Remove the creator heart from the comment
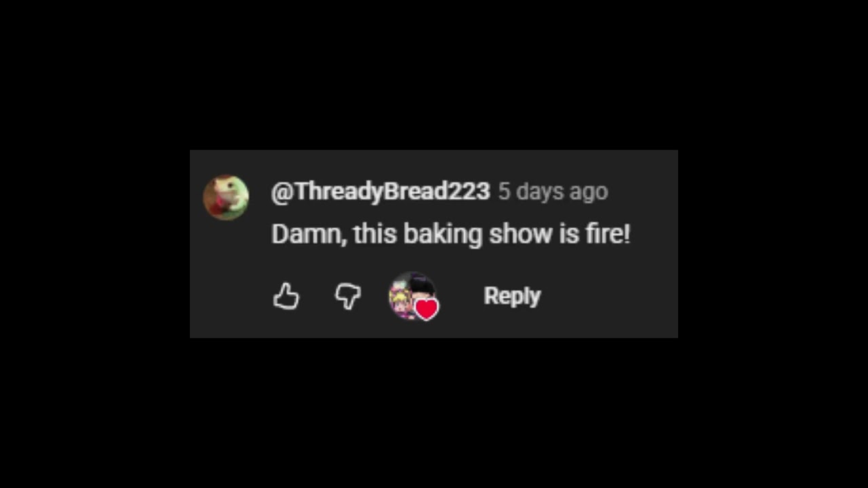 click(x=427, y=310)
